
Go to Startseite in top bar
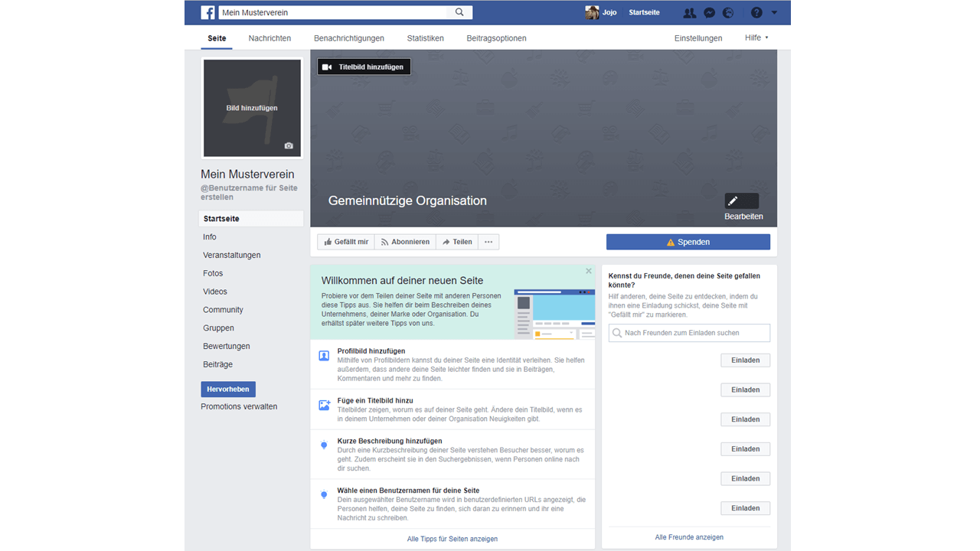point(644,12)
